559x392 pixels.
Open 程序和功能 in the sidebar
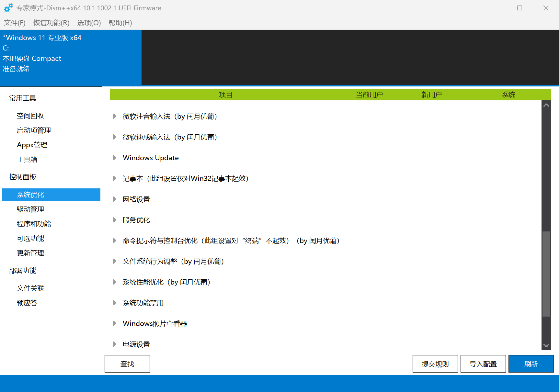coord(34,224)
